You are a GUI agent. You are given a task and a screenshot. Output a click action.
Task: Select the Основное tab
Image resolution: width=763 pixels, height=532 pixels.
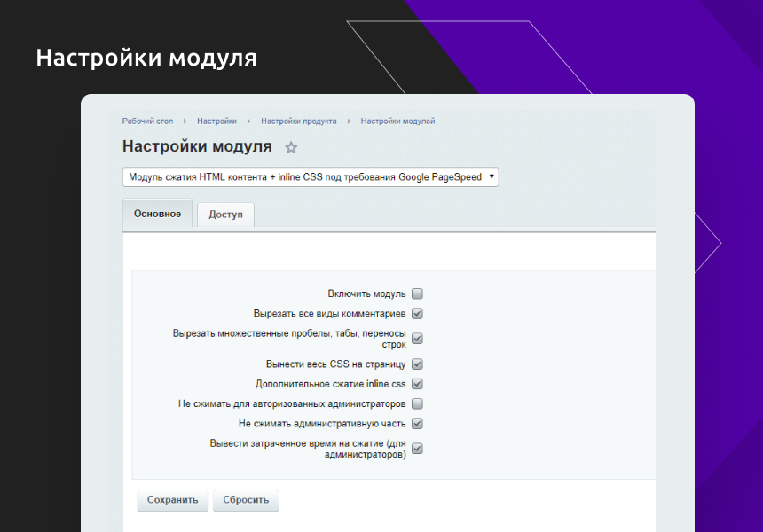coord(157,215)
